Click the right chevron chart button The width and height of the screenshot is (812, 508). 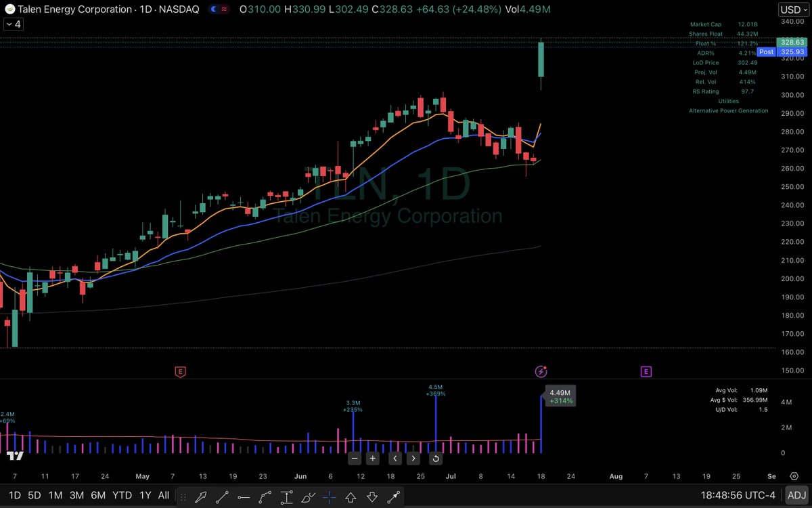413,458
